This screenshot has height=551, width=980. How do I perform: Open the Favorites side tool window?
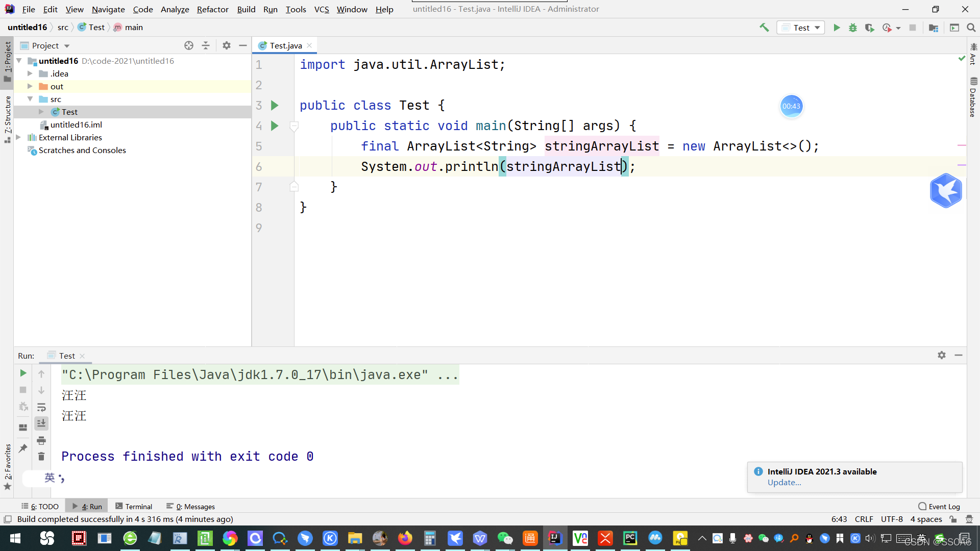tap(8, 467)
